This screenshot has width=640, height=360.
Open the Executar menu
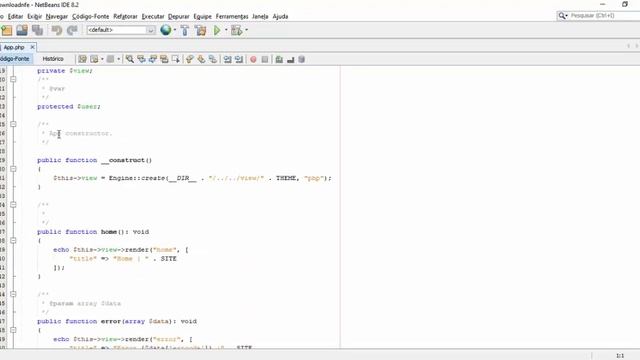point(153,16)
